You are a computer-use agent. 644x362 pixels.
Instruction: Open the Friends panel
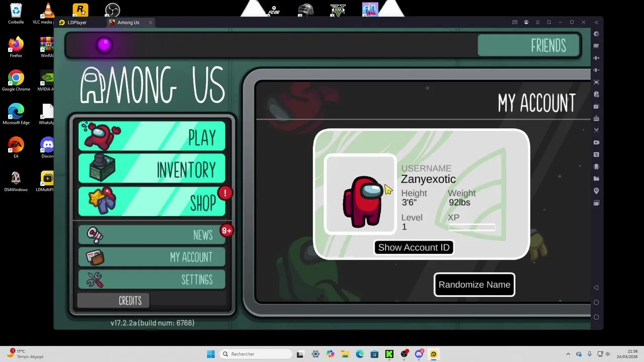(529, 46)
